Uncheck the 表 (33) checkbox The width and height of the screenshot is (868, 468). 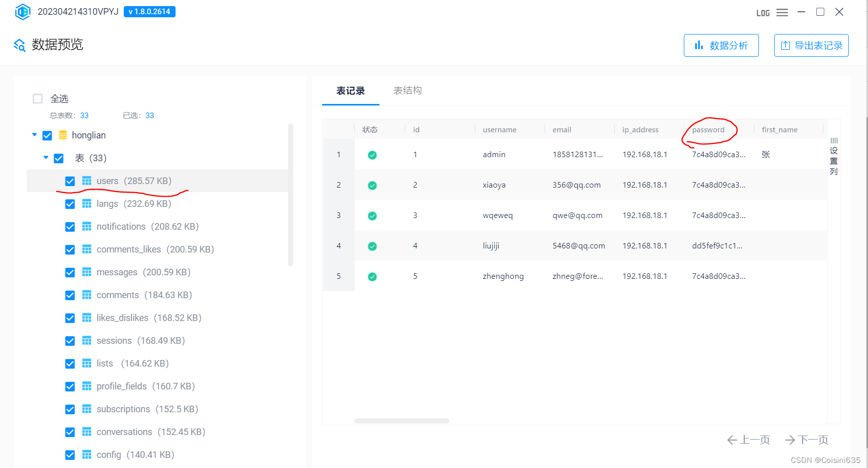59,159
